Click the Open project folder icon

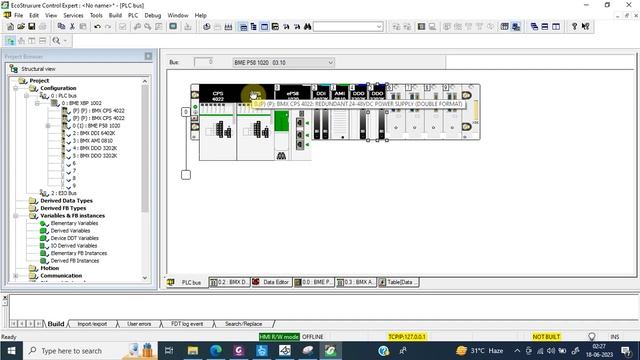(x=21, y=27)
